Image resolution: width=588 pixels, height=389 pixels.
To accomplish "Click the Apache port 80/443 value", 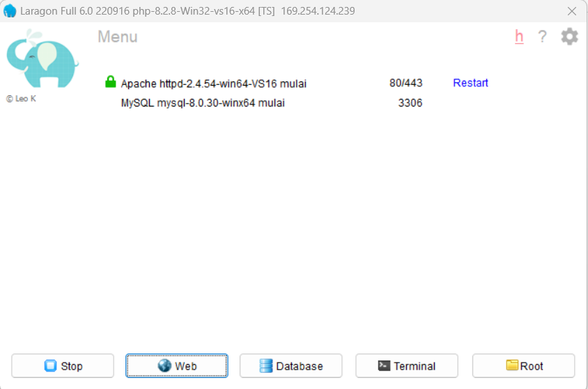I will [x=405, y=83].
